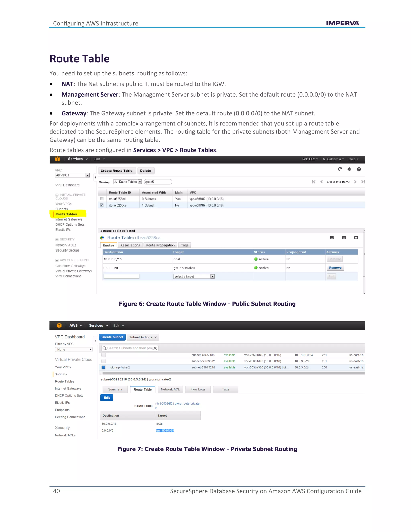The height and width of the screenshot is (532, 411).
Task: Open Internet Gateways in first sidebar
Action: coord(69,219)
